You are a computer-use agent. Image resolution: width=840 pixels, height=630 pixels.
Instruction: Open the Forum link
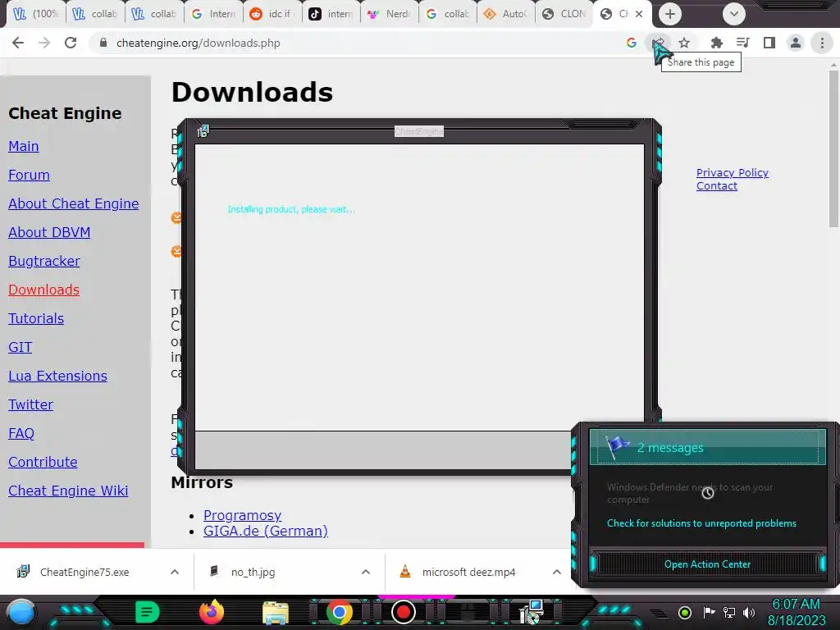pyautogui.click(x=29, y=175)
